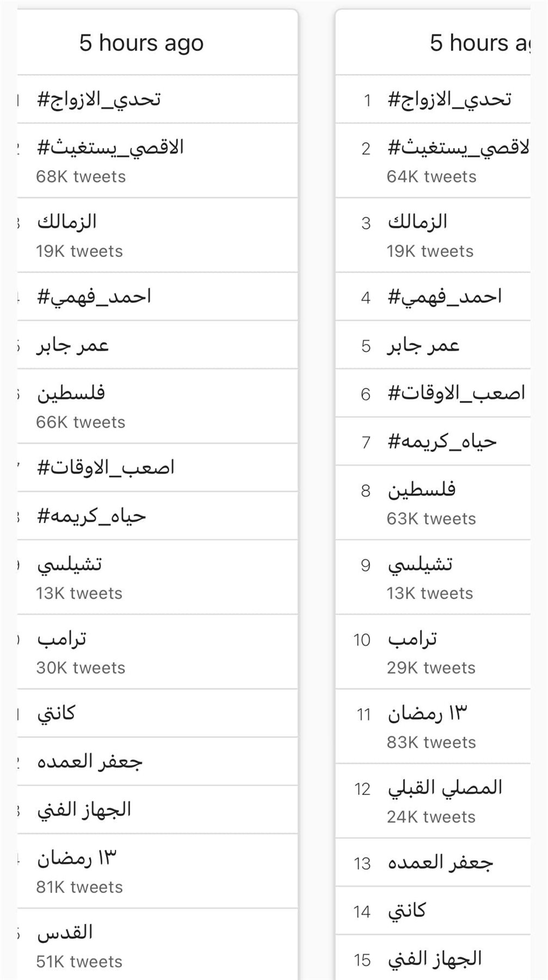Click ترامب trend showing 30K tweets
Image resolution: width=548 pixels, height=980 pixels.
pos(62,639)
